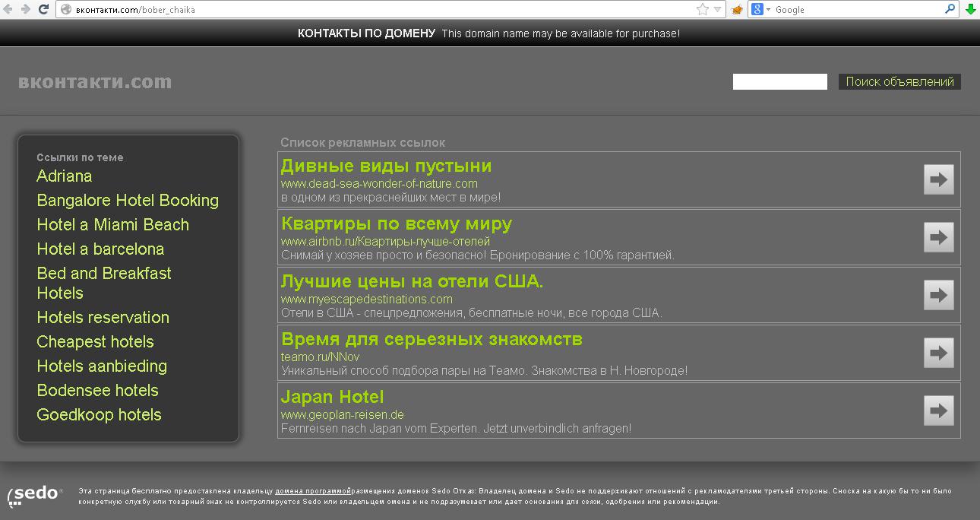Open the URL history dropdown arrow
Viewport: 980px width, 520px height.
718,9
